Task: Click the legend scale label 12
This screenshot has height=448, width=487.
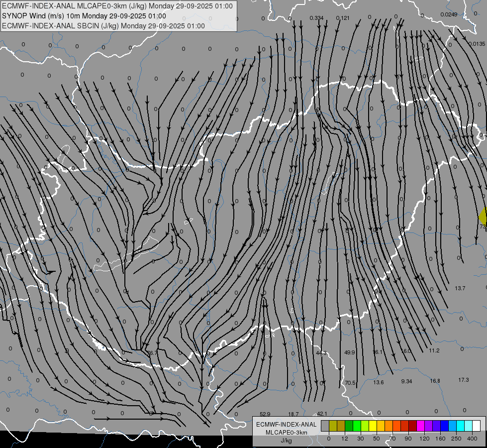Action: [344, 439]
